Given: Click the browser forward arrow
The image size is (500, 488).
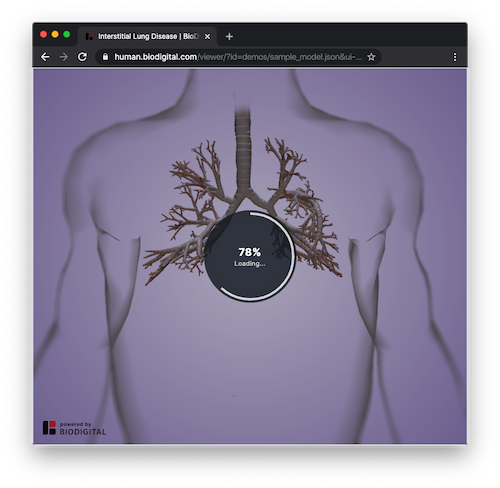Looking at the screenshot, I should [x=63, y=57].
